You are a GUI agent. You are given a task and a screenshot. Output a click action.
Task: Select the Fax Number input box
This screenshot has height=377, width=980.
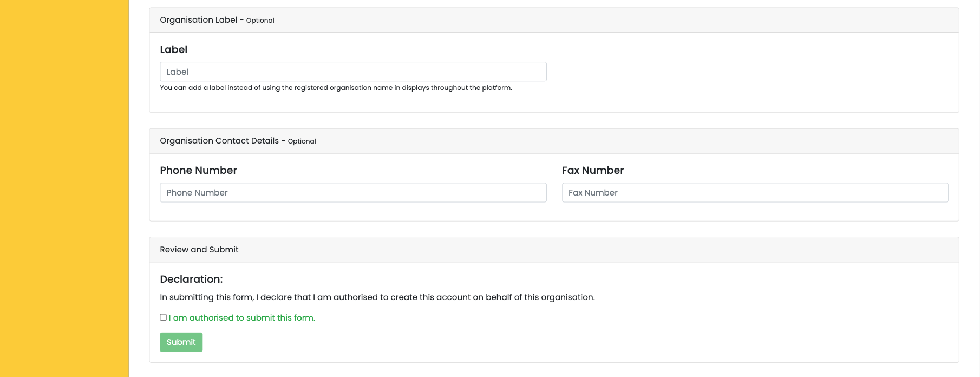[x=755, y=192]
